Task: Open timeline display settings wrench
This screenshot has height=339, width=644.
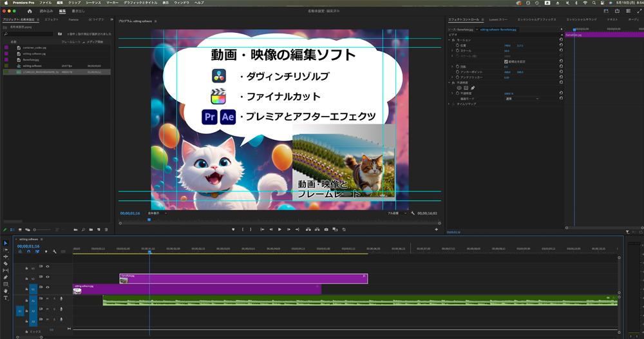Action: [x=54, y=251]
